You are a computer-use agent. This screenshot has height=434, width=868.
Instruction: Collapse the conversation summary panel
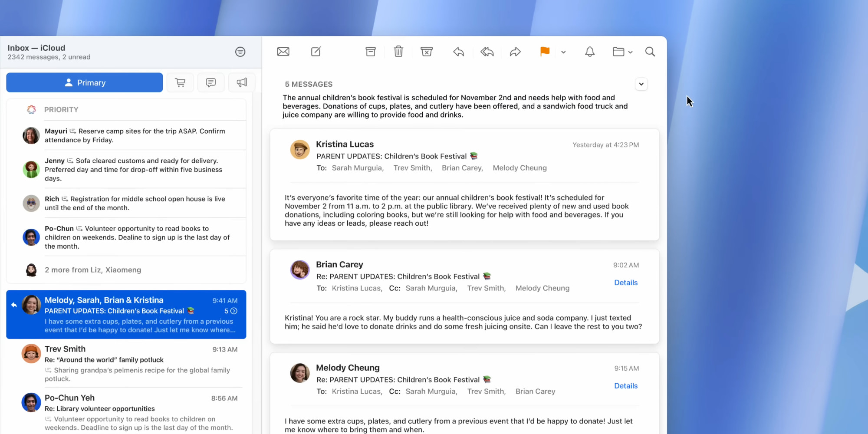click(641, 84)
